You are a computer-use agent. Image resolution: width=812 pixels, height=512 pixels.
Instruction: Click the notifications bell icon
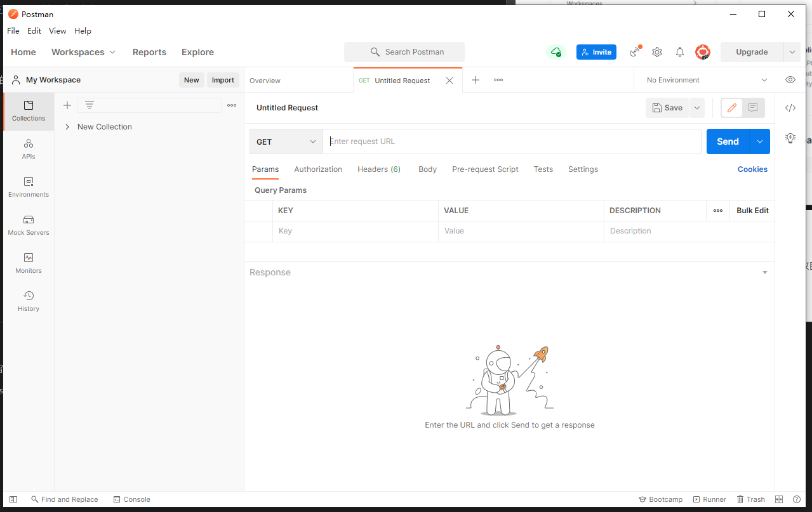pos(680,52)
